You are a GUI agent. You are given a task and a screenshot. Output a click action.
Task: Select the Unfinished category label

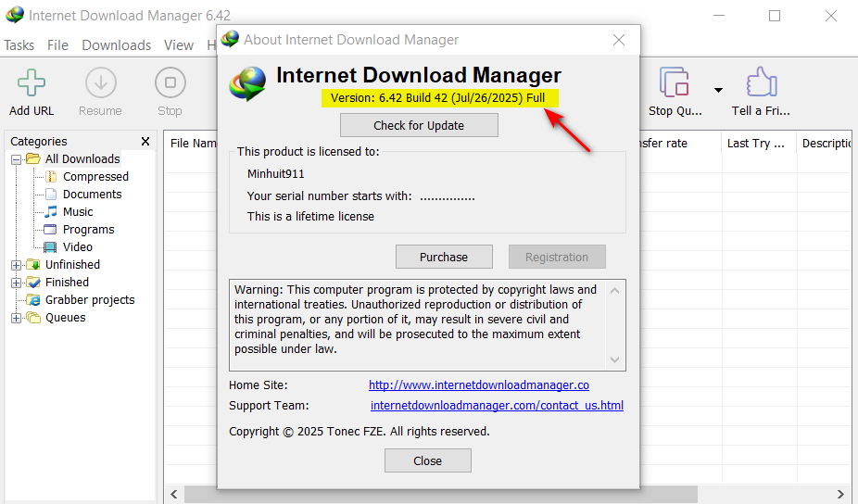[73, 264]
